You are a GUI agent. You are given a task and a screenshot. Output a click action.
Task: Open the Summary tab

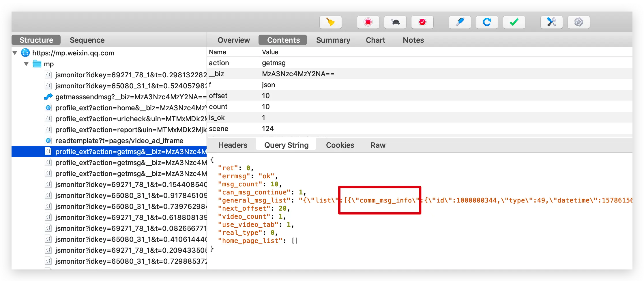point(333,40)
